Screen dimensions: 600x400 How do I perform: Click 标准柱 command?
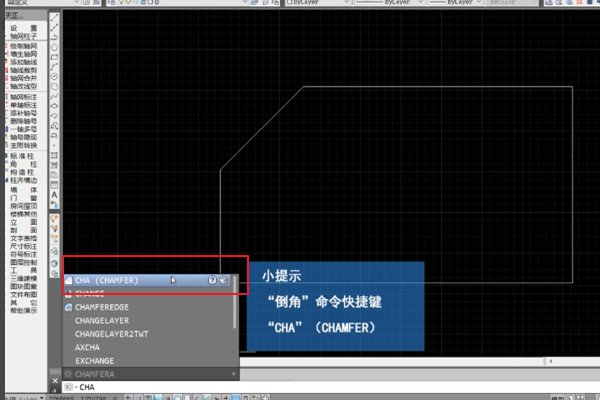[24, 156]
